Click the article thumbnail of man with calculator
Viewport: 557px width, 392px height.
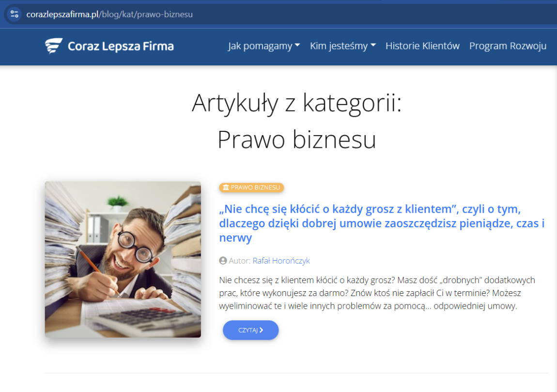123,259
